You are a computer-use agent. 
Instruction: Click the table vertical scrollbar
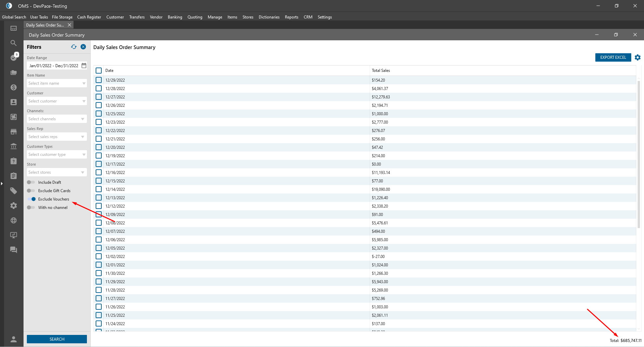(x=639, y=155)
